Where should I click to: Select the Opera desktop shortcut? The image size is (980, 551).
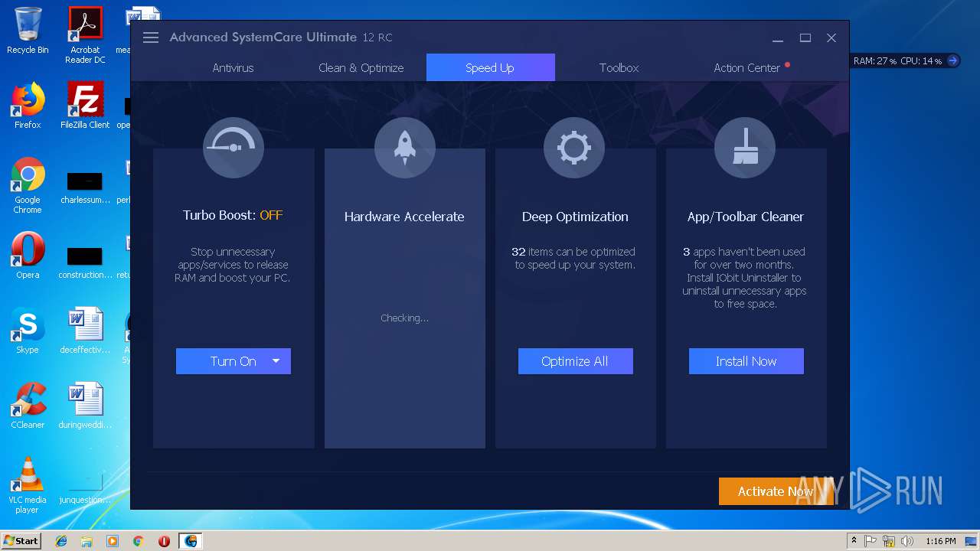[28, 256]
